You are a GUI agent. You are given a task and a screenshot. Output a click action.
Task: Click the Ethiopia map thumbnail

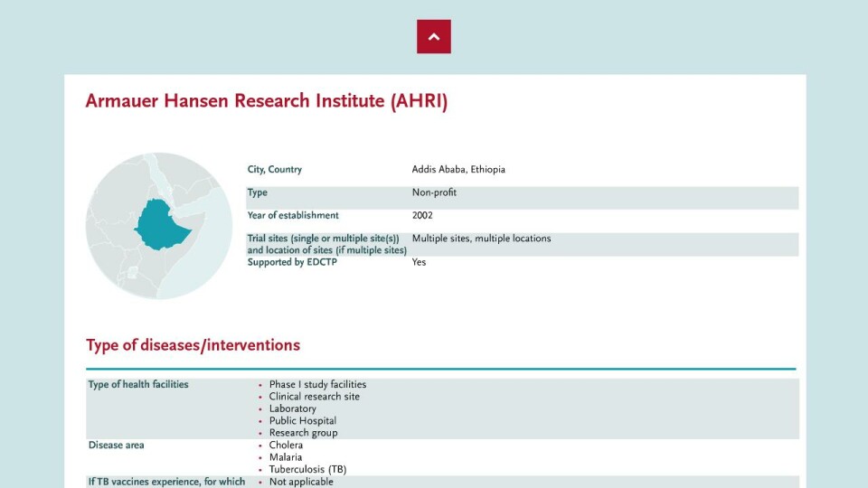(x=159, y=226)
